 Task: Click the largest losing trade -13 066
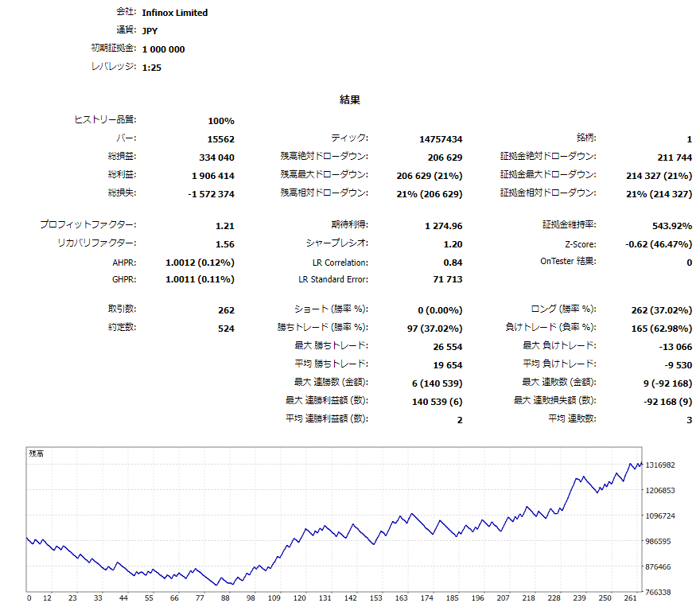pyautogui.click(x=675, y=347)
